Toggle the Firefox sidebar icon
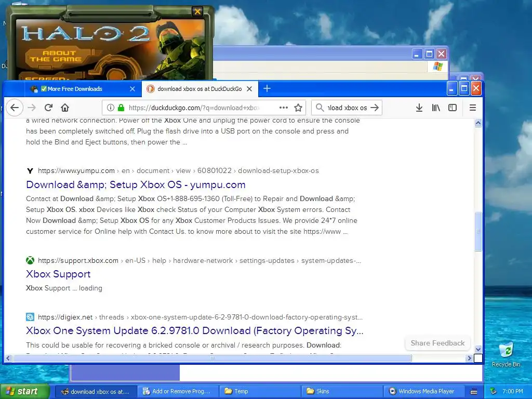Image resolution: width=532 pixels, height=399 pixels. (x=453, y=108)
